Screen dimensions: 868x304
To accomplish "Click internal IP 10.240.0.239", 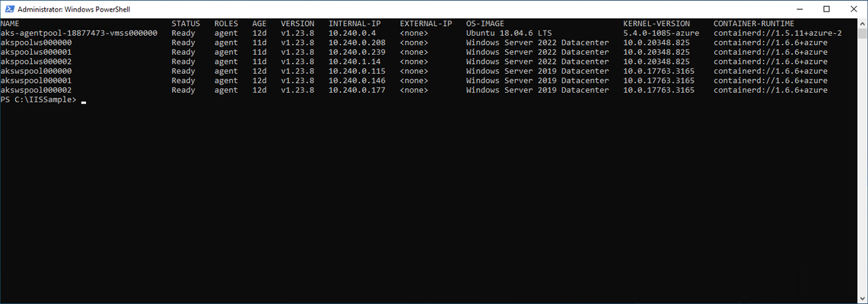I will [357, 52].
